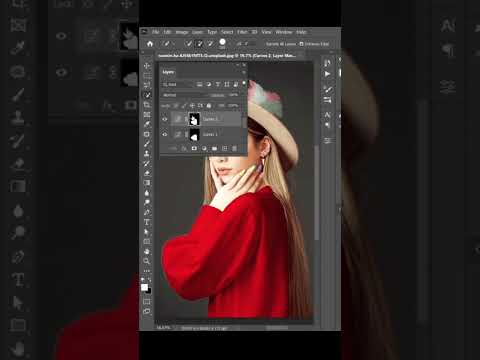Click the foreground white color swatch
480x360 pixels.
[144, 287]
